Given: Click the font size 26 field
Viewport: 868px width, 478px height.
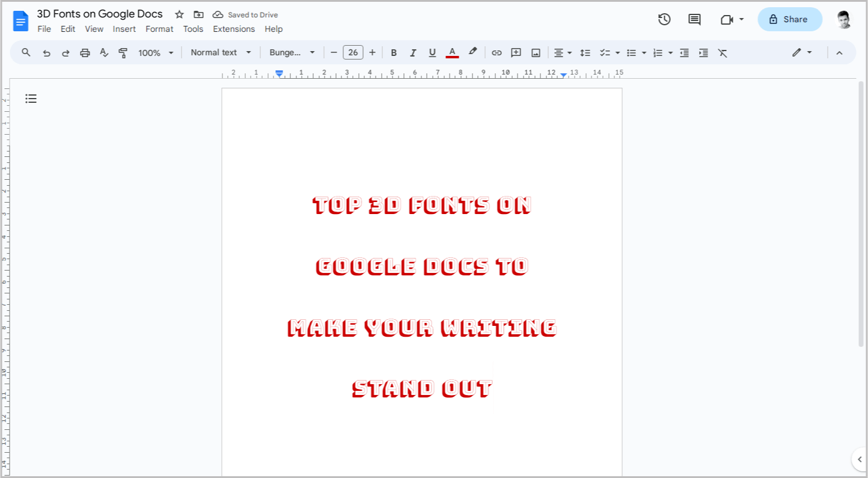Looking at the screenshot, I should tap(353, 53).
